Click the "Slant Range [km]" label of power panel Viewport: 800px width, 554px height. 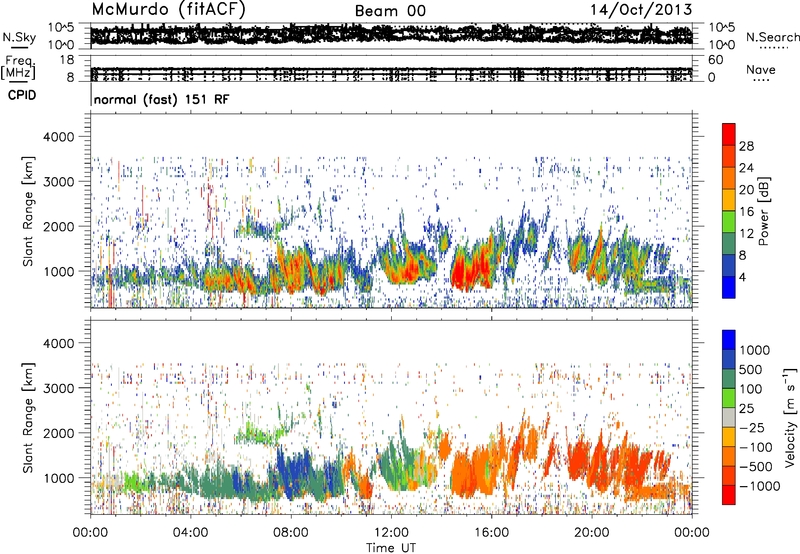pyautogui.click(x=28, y=211)
